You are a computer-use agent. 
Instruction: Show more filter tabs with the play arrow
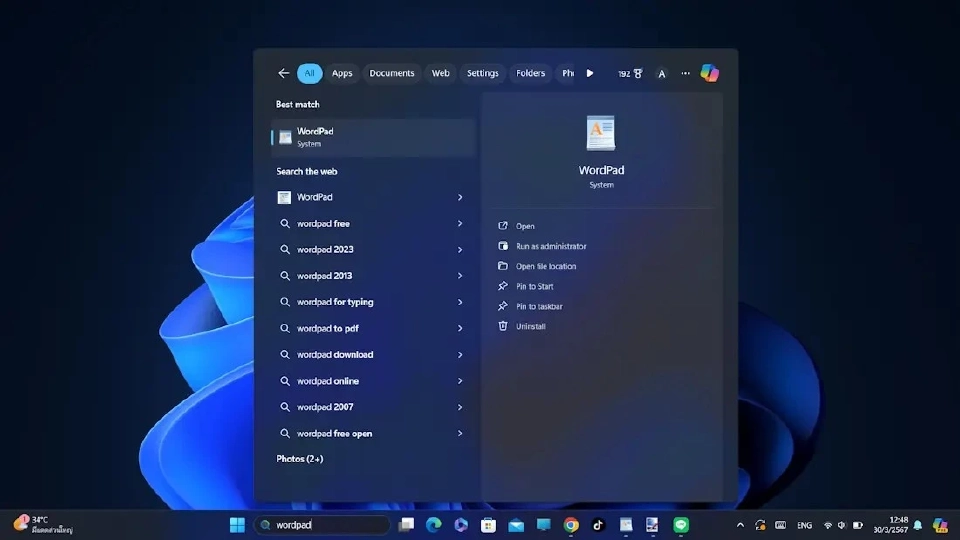590,73
